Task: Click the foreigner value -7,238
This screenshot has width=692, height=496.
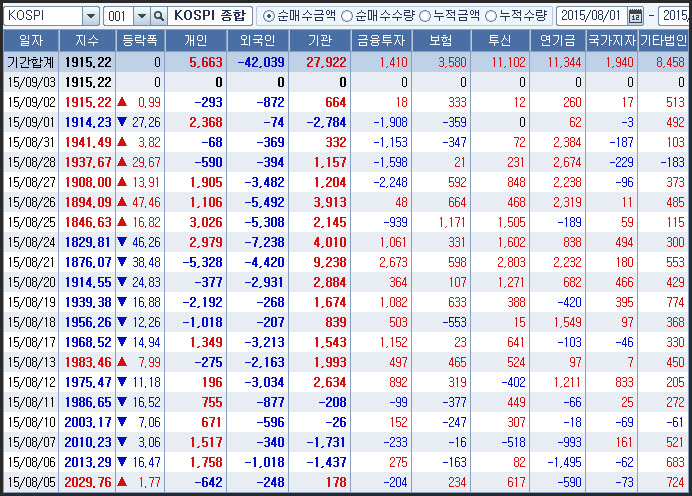Action: pyautogui.click(x=264, y=242)
